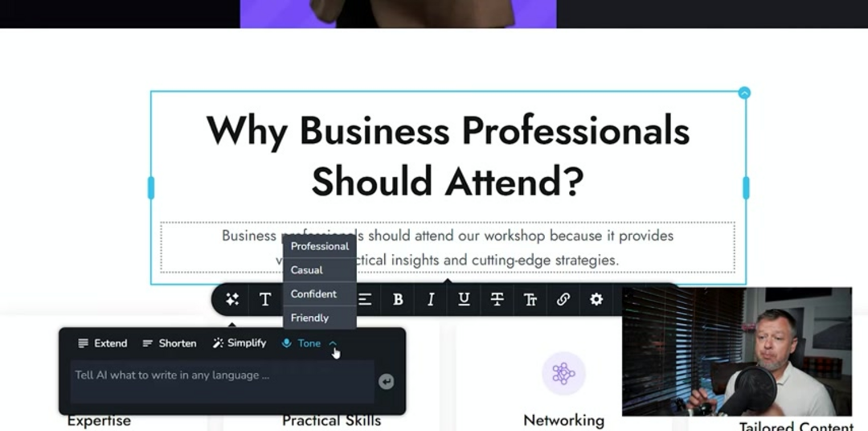Select the Professional tone option

pyautogui.click(x=319, y=246)
